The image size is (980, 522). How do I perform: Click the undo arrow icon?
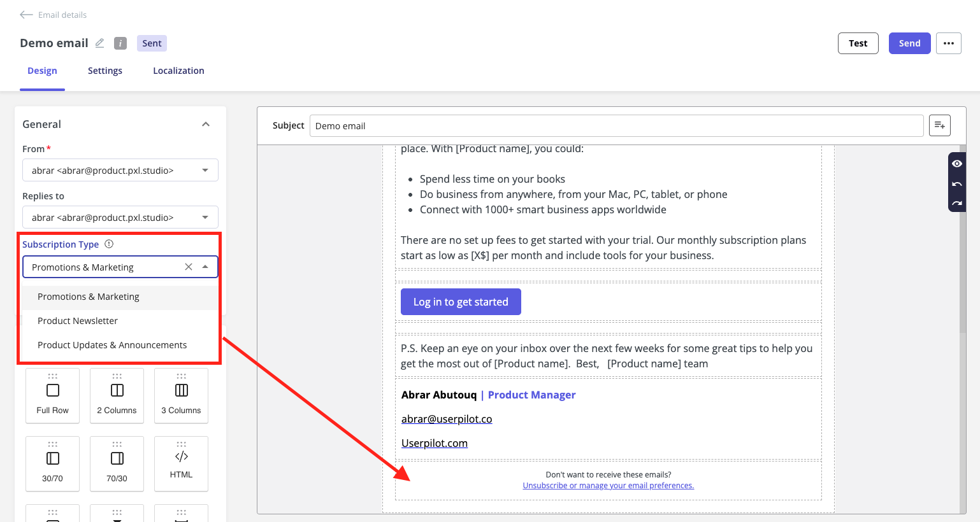tap(957, 184)
